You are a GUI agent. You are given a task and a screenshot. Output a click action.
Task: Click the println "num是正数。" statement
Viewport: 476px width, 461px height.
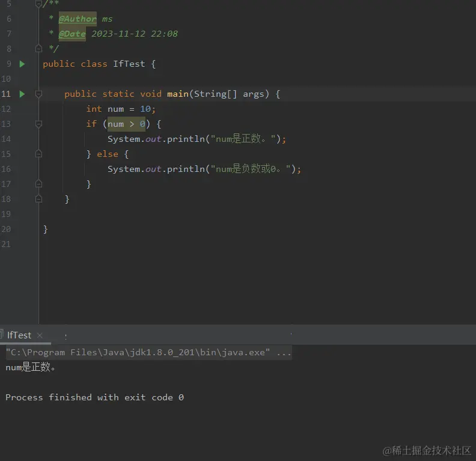(197, 139)
